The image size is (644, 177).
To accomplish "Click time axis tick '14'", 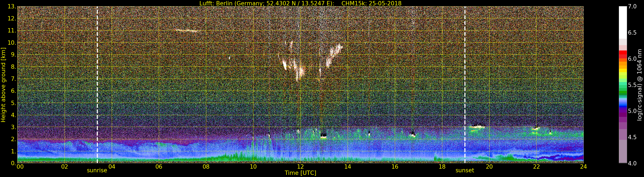I will coord(347,166).
